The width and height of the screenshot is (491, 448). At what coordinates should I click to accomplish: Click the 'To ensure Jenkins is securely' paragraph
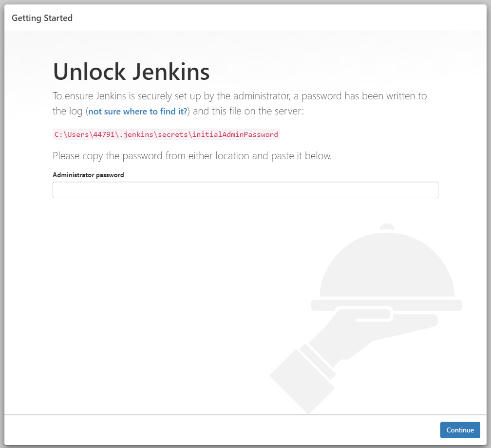(x=239, y=96)
